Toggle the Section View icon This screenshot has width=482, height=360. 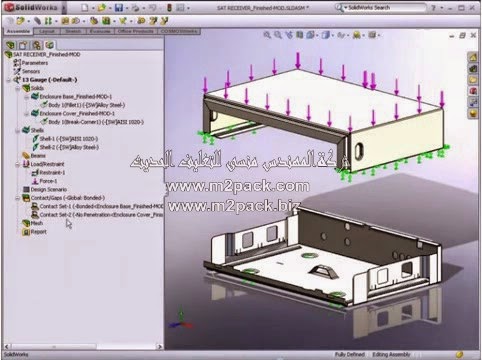(x=300, y=35)
